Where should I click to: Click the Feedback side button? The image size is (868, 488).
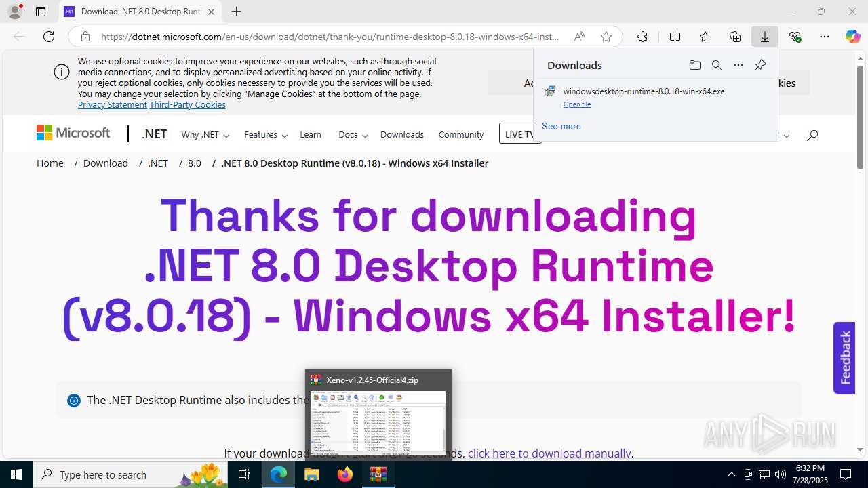(x=844, y=358)
